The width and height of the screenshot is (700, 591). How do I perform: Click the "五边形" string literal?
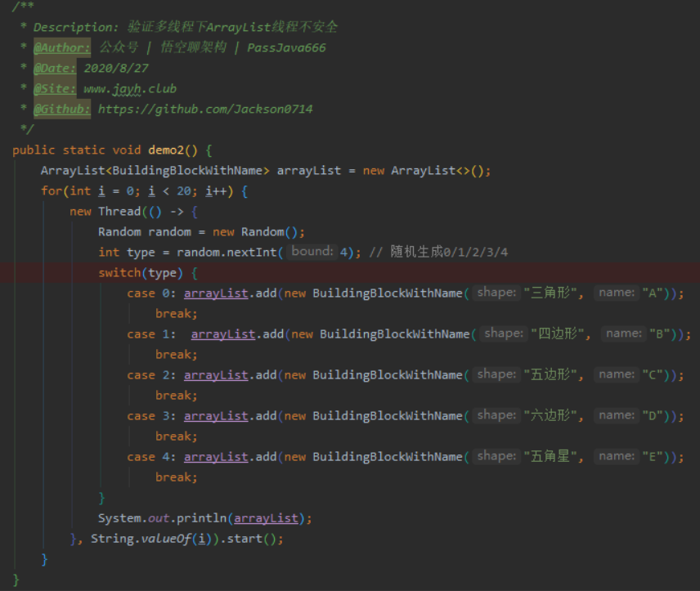tap(550, 375)
